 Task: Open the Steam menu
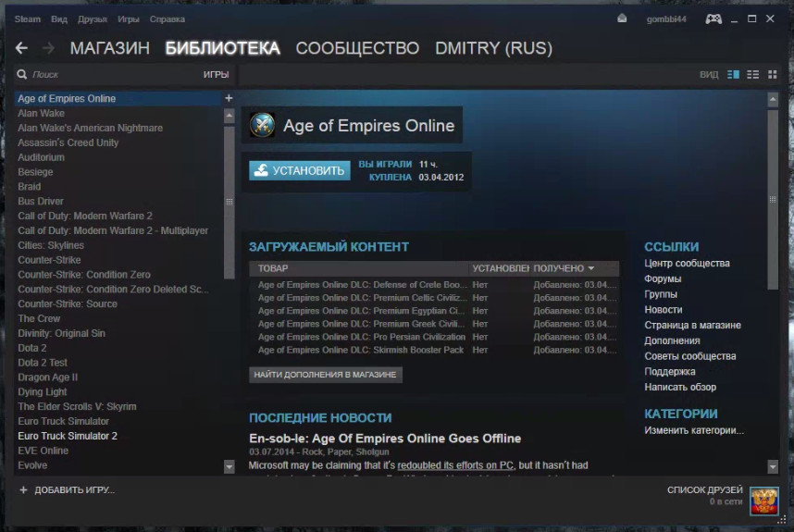coord(28,19)
